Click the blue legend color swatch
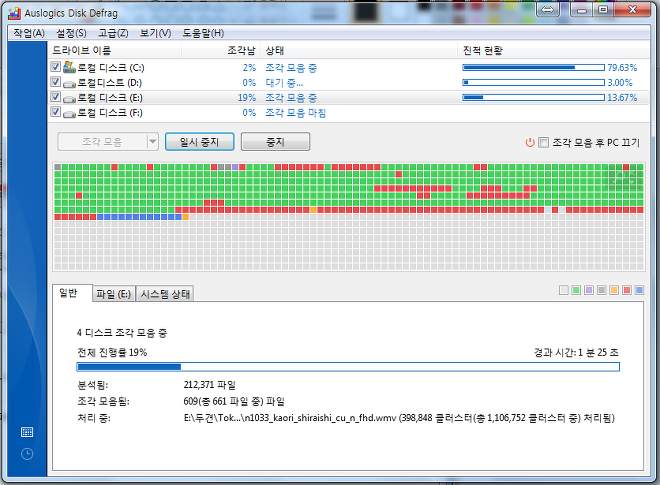The width and height of the screenshot is (660, 485). [x=639, y=290]
